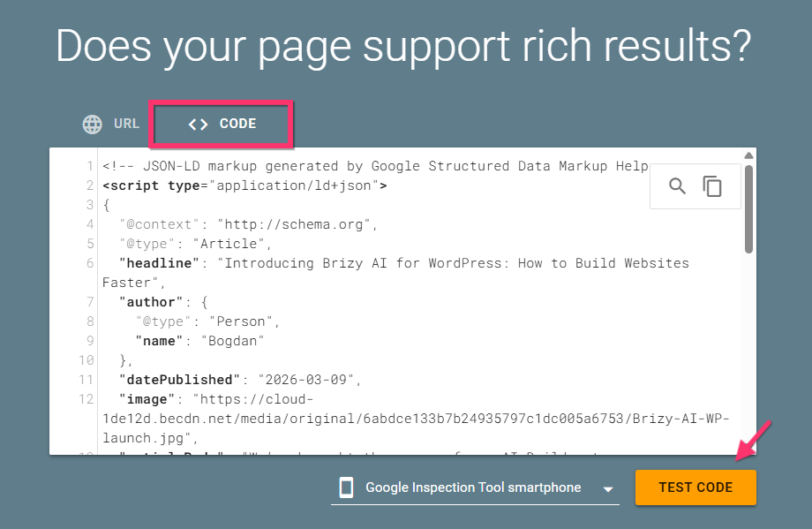The image size is (812, 529).
Task: Click the vertical scrollbar thumb in the editor
Action: click(x=748, y=208)
